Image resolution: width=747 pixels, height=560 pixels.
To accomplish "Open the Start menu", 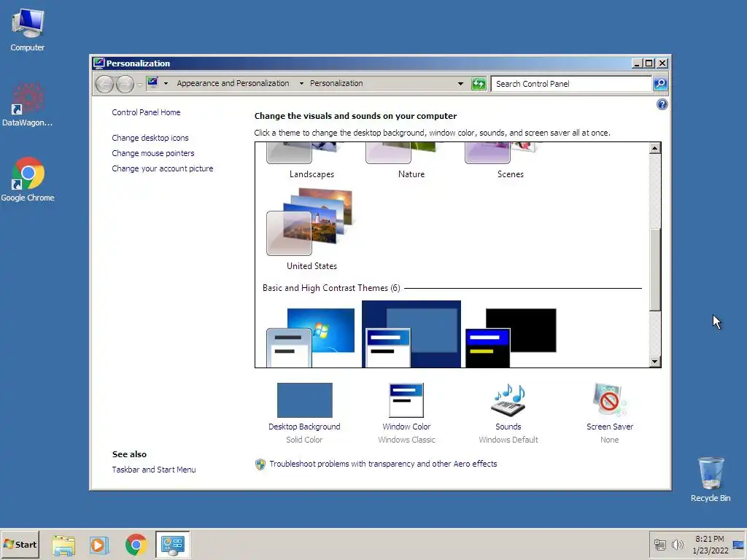I will click(x=20, y=544).
